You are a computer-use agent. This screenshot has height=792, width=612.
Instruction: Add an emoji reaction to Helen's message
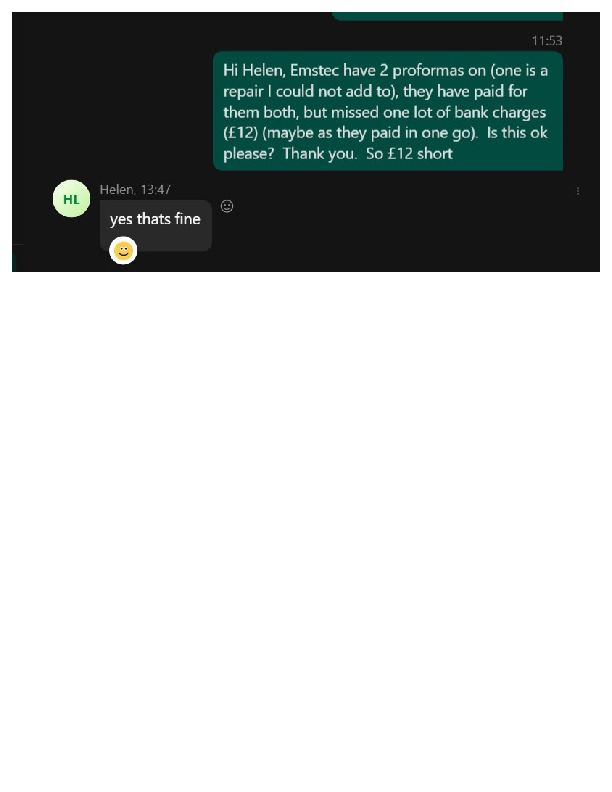227,206
